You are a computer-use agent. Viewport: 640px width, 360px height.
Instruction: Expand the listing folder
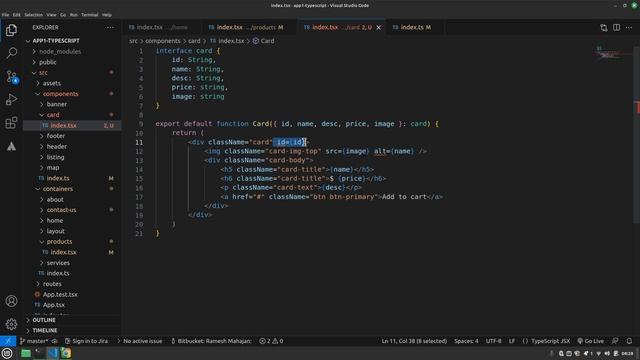click(72, 157)
